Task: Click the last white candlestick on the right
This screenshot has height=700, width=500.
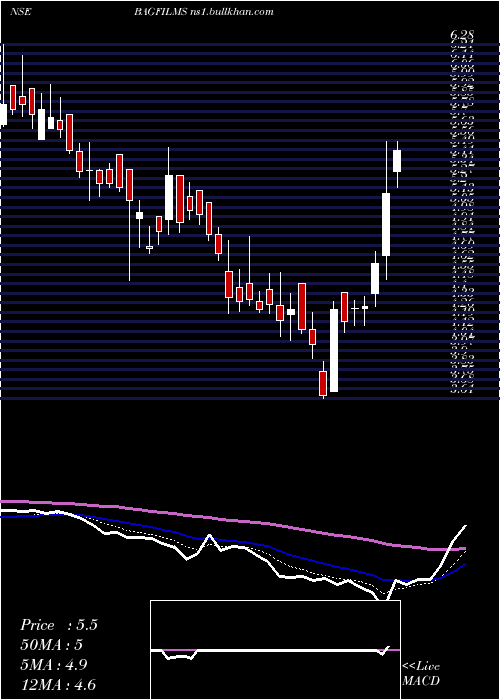Action: click(x=397, y=161)
